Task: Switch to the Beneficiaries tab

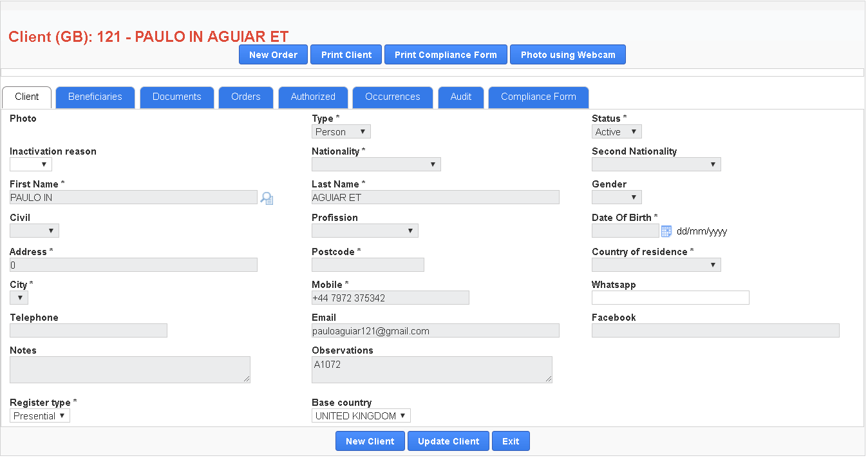Action: pos(95,97)
